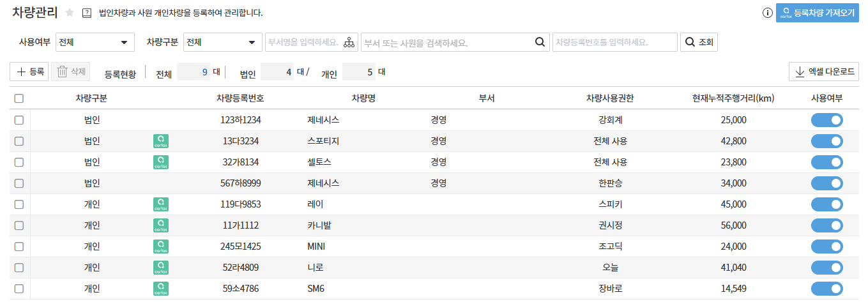Select the checkbox for 123하1234 제네시스
This screenshot has width=868, height=304.
tap(19, 120)
